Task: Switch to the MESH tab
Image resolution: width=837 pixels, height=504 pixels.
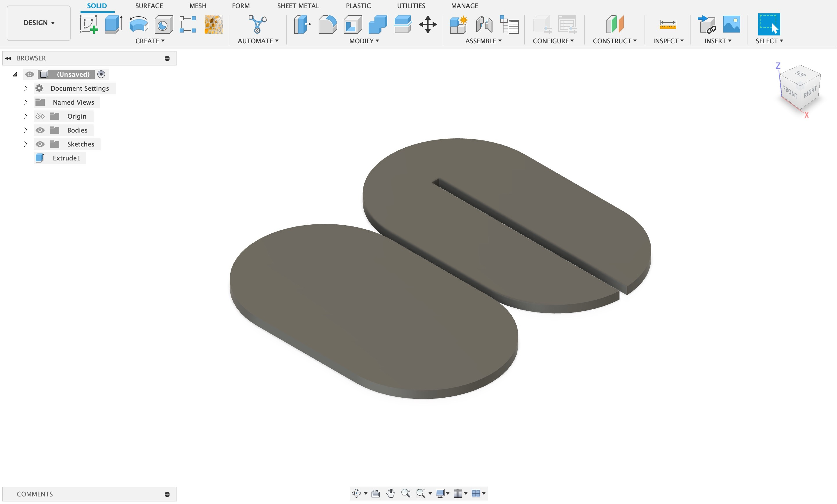Action: [x=198, y=6]
